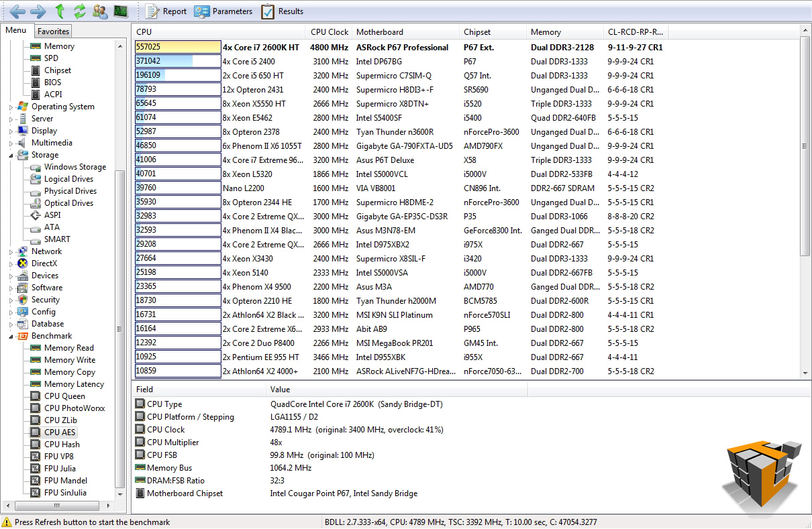Select CPU Hash benchmark
This screenshot has width=812, height=529.
pos(62,445)
